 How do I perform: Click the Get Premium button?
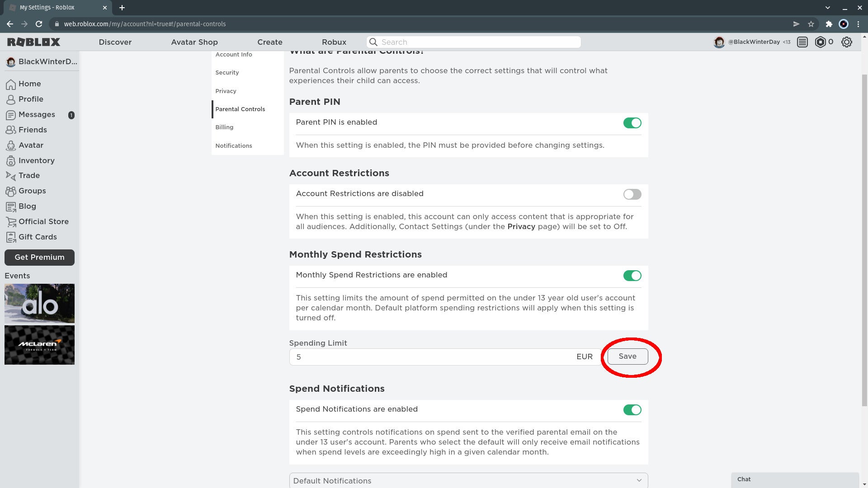[x=39, y=258]
